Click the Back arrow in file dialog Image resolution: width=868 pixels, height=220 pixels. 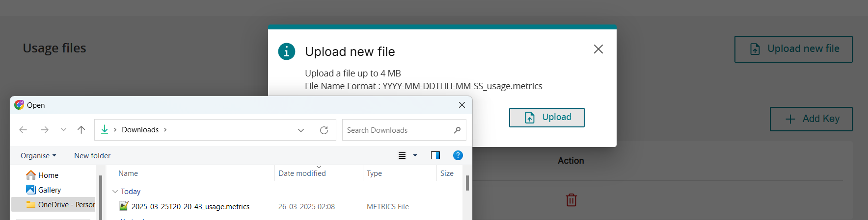pyautogui.click(x=23, y=130)
